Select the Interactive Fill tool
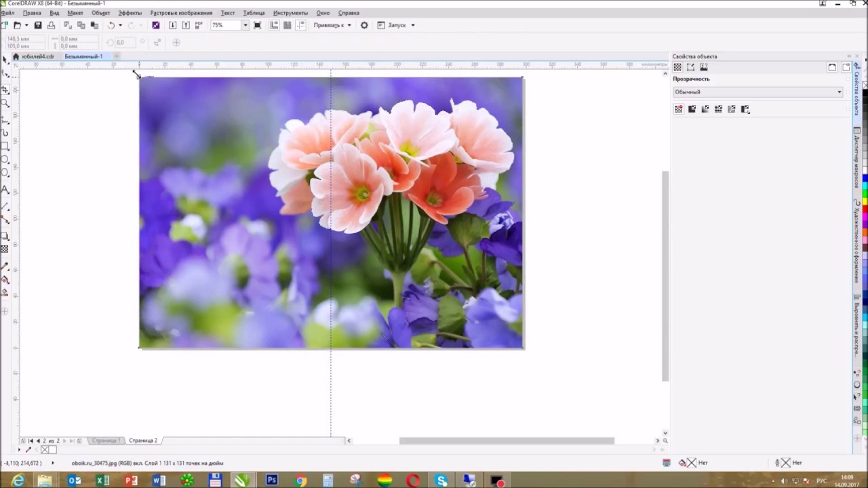Image resolution: width=868 pixels, height=488 pixels. pyautogui.click(x=5, y=279)
